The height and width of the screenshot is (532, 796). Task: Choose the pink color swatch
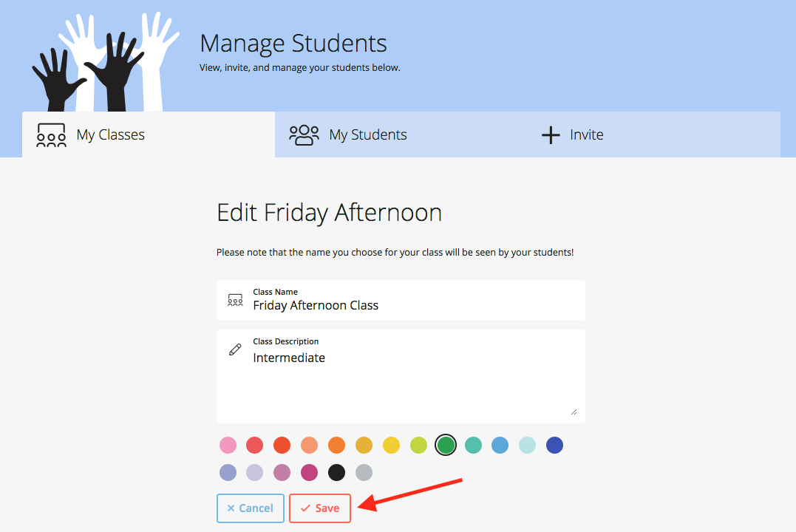point(228,446)
